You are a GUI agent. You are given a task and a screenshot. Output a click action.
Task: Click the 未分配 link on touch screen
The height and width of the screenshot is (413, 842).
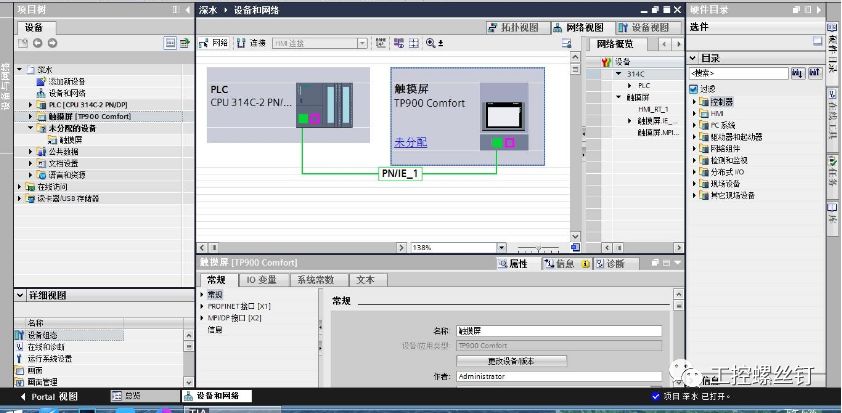411,142
